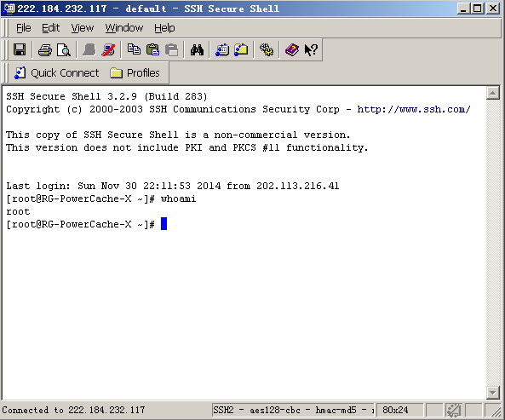
Task: Close the SSH Secure Shell window
Action: 493,9
